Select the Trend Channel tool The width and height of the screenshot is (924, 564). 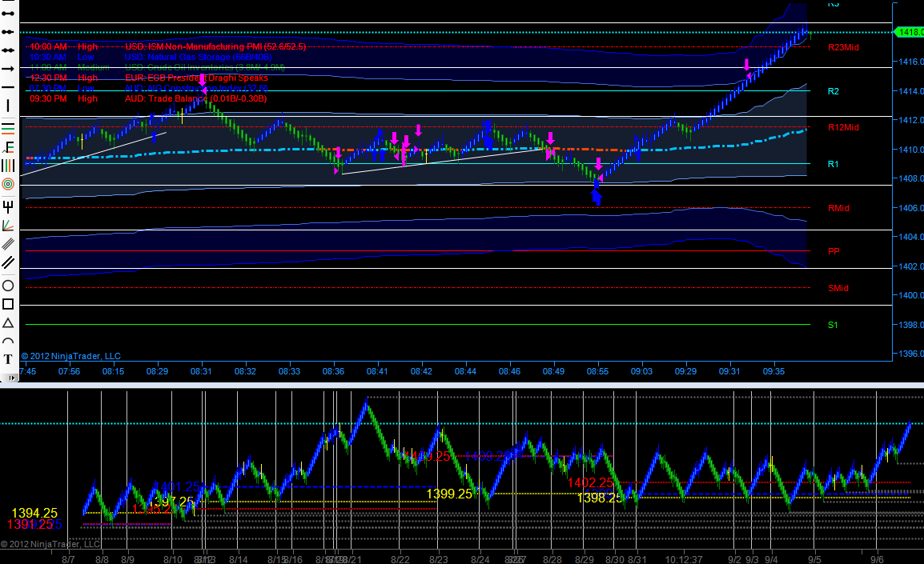tap(8, 262)
